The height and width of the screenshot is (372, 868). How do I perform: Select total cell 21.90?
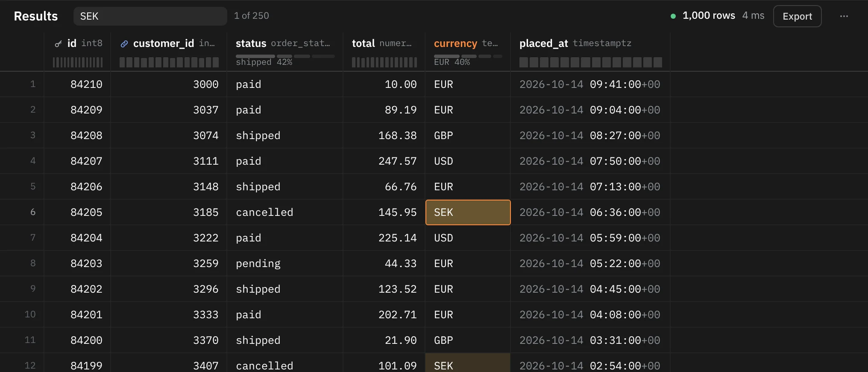click(x=384, y=340)
